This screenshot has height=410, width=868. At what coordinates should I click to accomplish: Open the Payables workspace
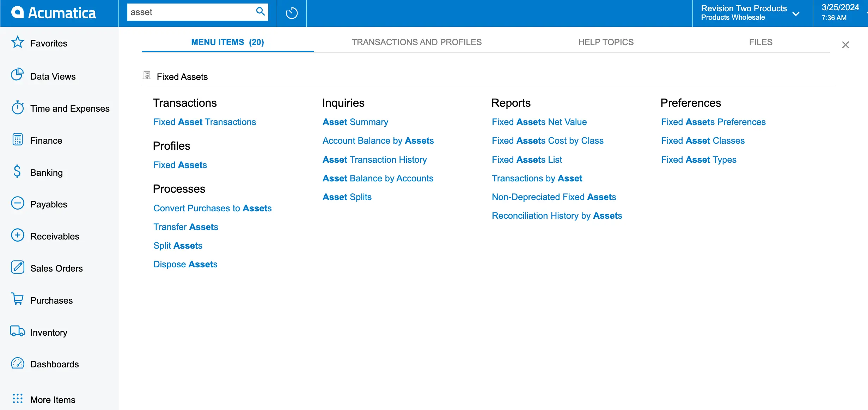49,204
